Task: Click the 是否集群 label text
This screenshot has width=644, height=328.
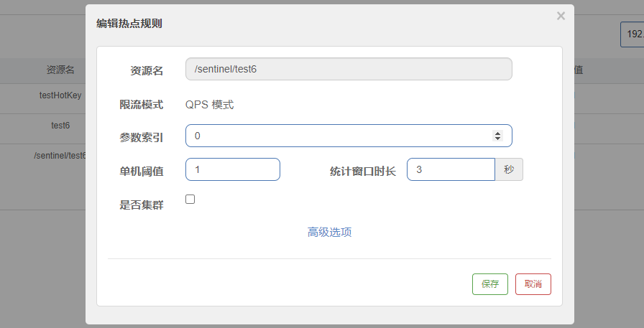Action: [141, 205]
